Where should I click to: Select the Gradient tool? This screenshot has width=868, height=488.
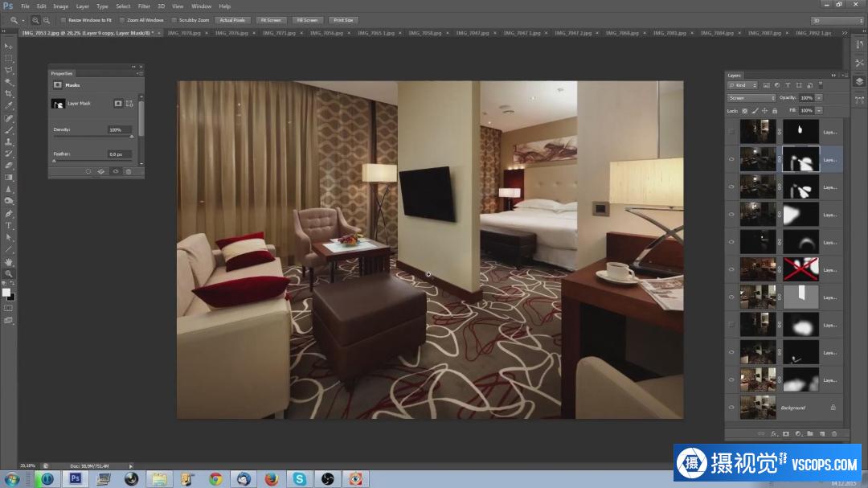point(8,177)
